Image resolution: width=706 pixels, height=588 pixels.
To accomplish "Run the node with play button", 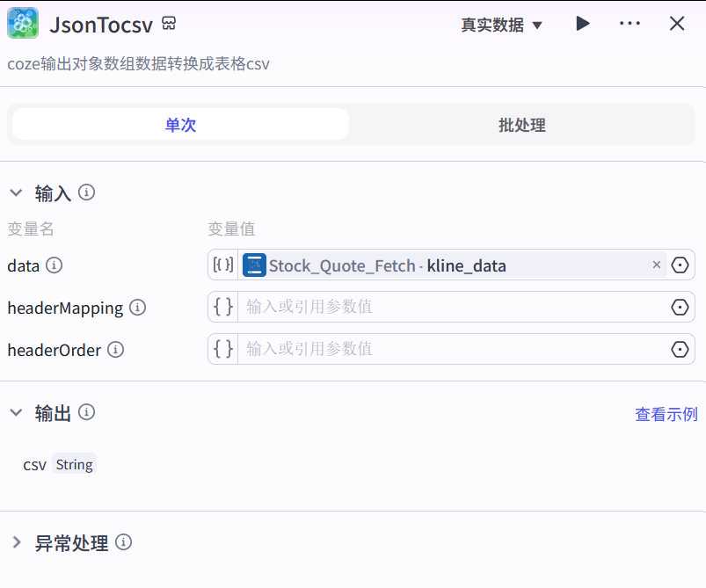I will point(583,24).
